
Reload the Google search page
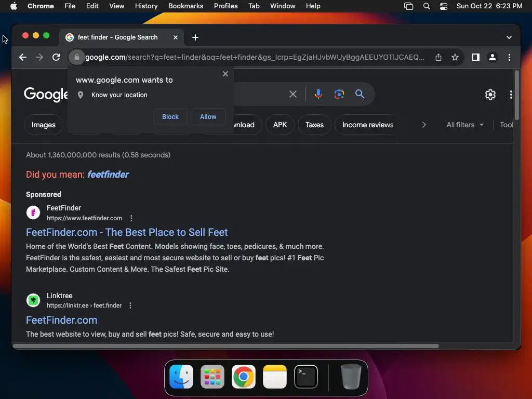coord(56,57)
